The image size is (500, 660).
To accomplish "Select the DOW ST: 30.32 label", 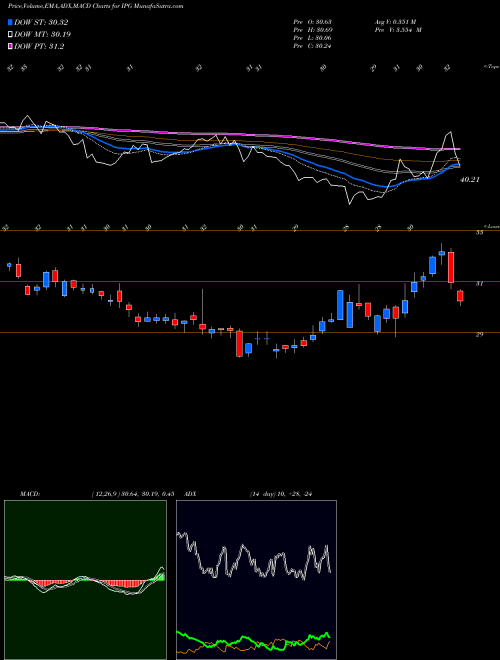I will [41, 22].
